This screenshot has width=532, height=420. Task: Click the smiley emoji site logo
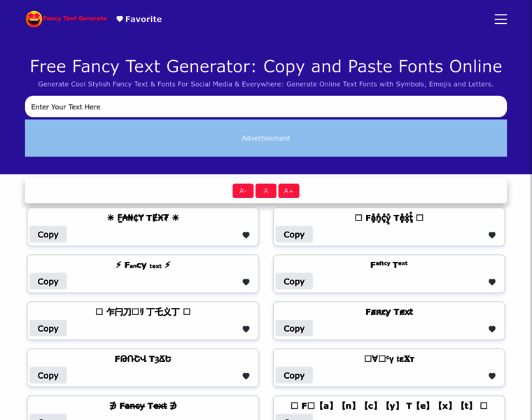tap(34, 19)
